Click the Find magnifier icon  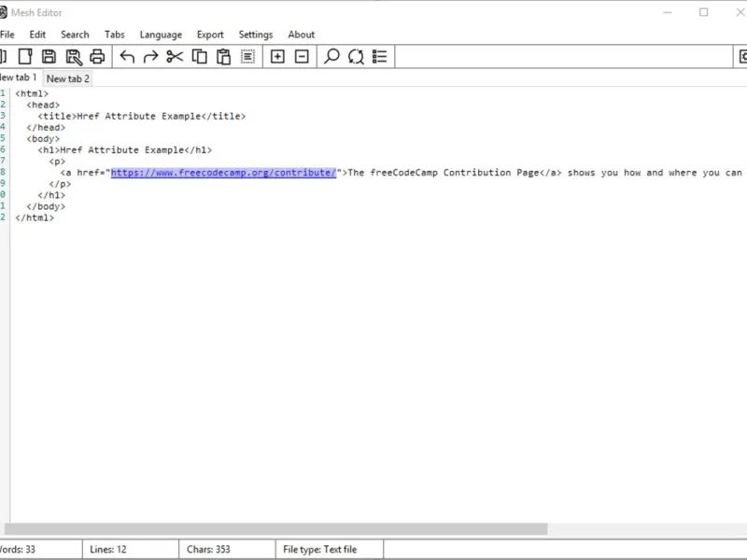pyautogui.click(x=331, y=57)
